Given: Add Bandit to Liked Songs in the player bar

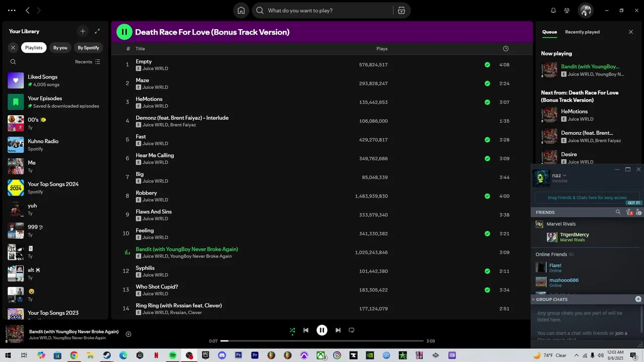Looking at the screenshot, I should click(128, 334).
